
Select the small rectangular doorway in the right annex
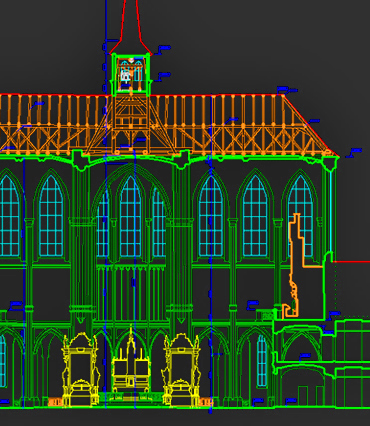(303, 396)
